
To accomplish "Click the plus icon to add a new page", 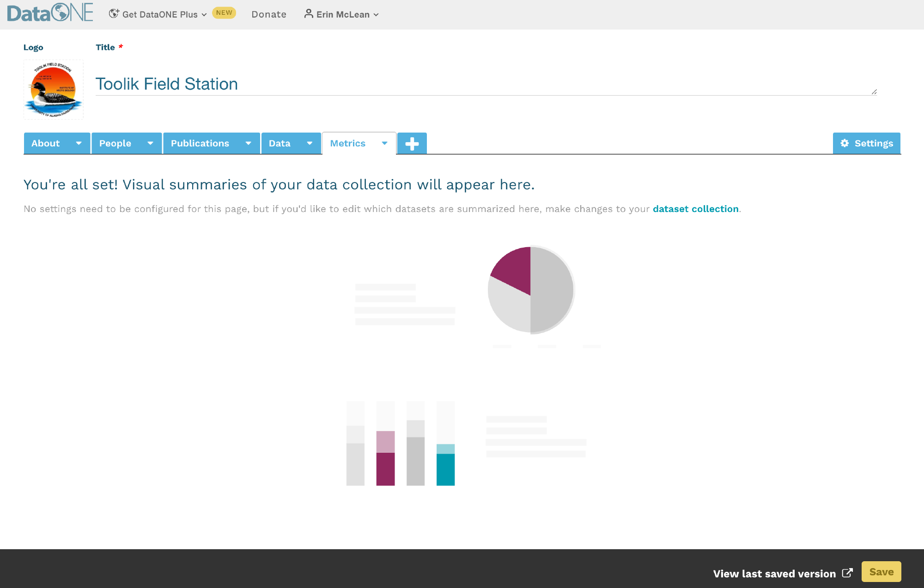I will pos(412,143).
